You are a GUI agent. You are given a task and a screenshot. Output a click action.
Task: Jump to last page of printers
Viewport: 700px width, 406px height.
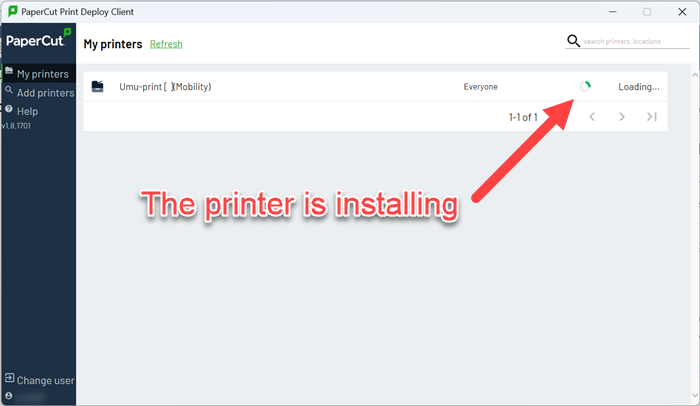pyautogui.click(x=652, y=117)
